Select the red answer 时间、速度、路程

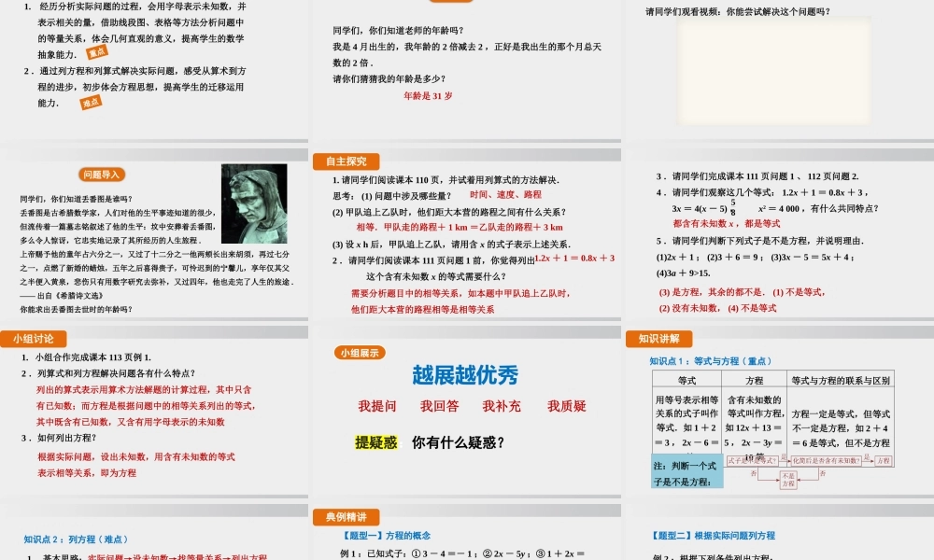tap(505, 194)
